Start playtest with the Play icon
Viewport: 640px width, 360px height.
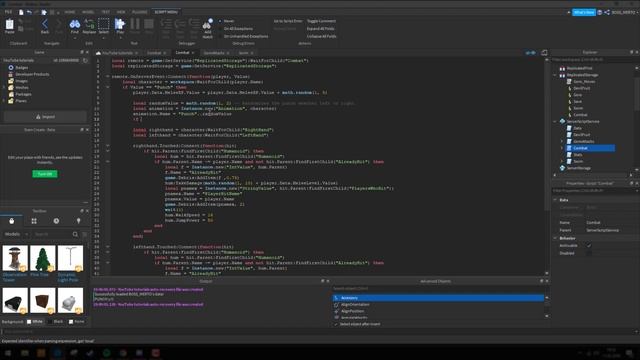[120, 24]
